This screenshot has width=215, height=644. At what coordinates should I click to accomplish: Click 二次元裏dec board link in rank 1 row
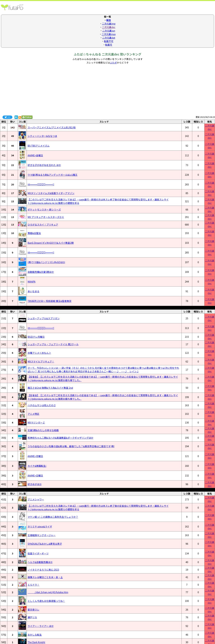[209, 128]
